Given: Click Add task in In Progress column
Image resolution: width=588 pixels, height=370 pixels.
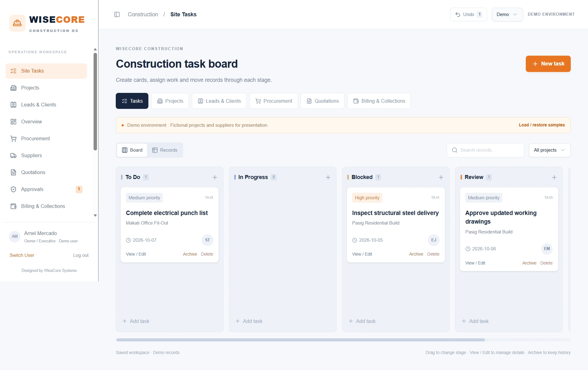Looking at the screenshot, I should (x=249, y=321).
